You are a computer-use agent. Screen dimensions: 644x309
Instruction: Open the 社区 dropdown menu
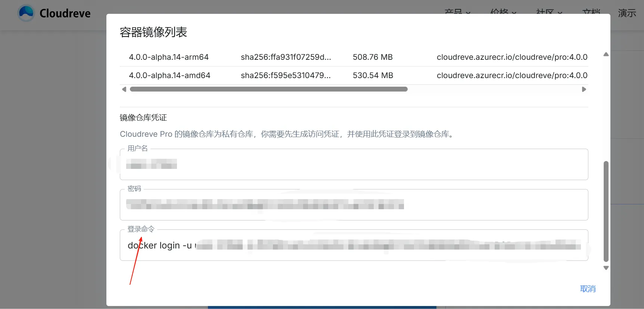click(549, 13)
